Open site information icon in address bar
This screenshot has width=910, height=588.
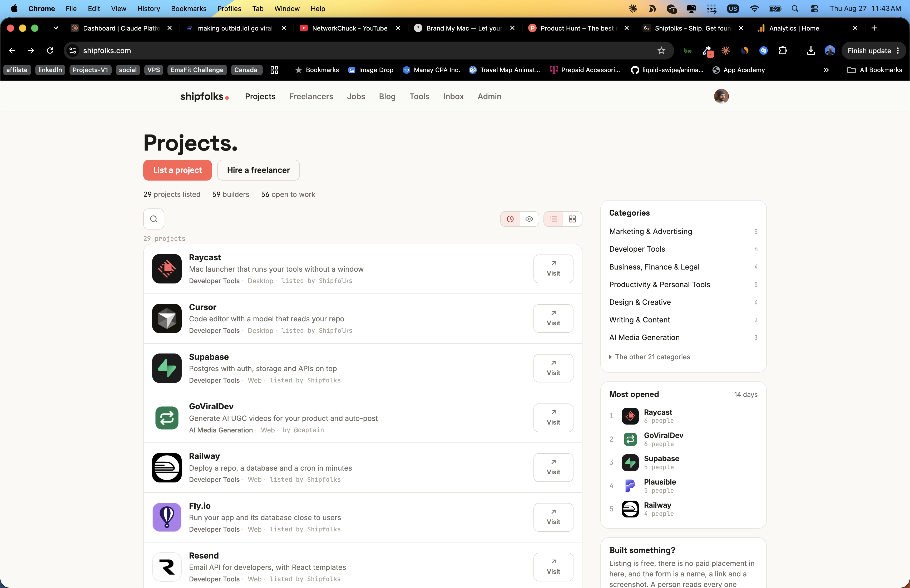[x=73, y=50]
